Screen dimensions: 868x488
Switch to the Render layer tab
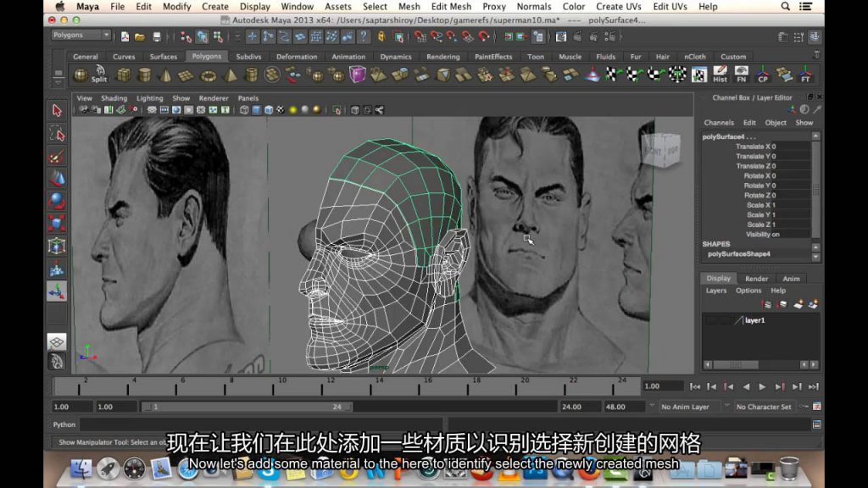[756, 279]
